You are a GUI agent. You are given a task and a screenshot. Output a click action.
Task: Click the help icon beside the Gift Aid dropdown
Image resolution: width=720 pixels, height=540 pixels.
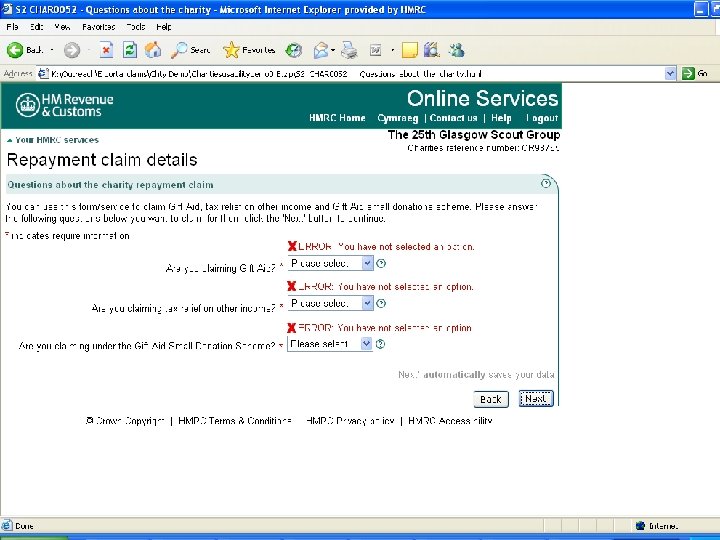pos(381,263)
